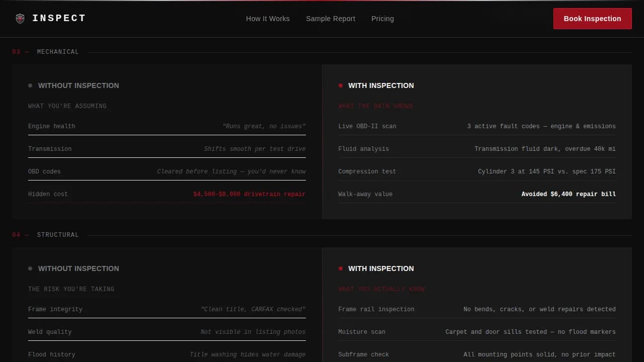Click the INSPECT shield logo icon
The height and width of the screenshot is (362, 644).
point(20,19)
